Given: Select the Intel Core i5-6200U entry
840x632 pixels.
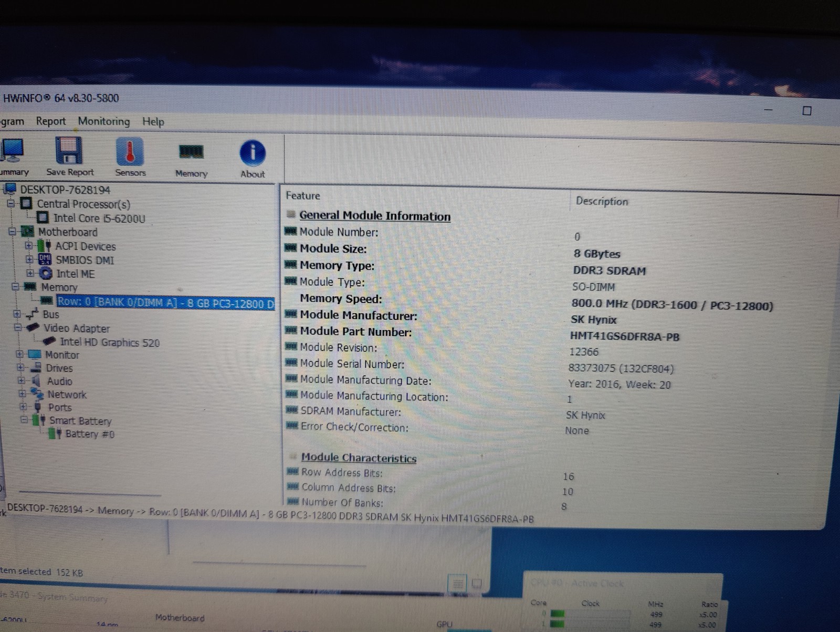Looking at the screenshot, I should [99, 218].
